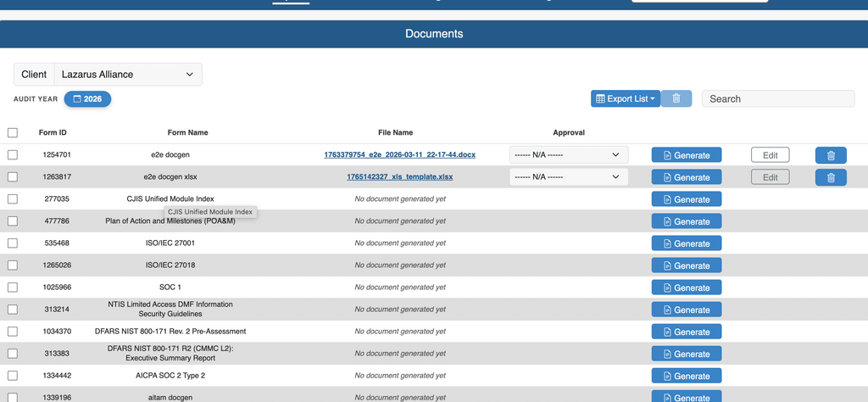Image resolution: width=868 pixels, height=402 pixels.
Task: Tick the ISO/IEC 27018 row checkbox
Action: tap(13, 265)
